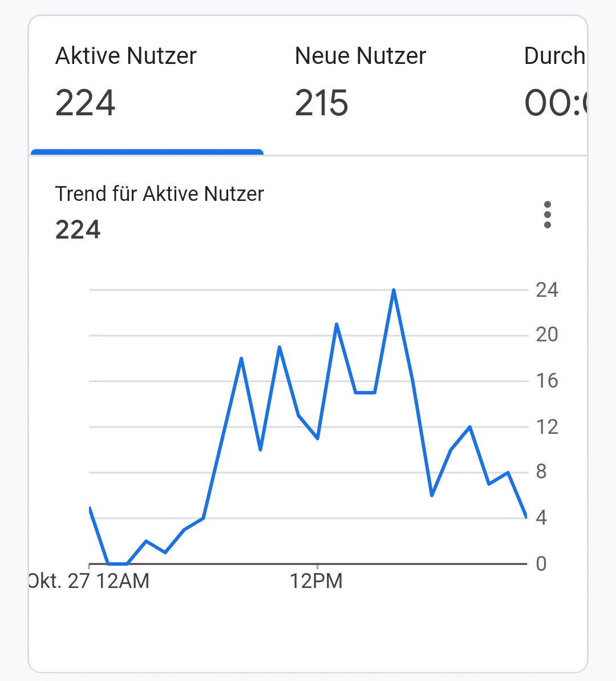Click the 20 y-axis label

pos(546,335)
